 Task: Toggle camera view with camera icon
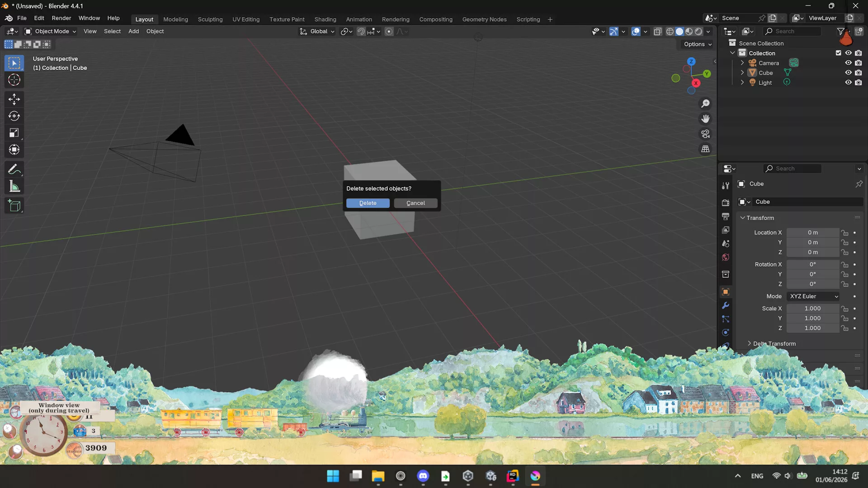[705, 134]
